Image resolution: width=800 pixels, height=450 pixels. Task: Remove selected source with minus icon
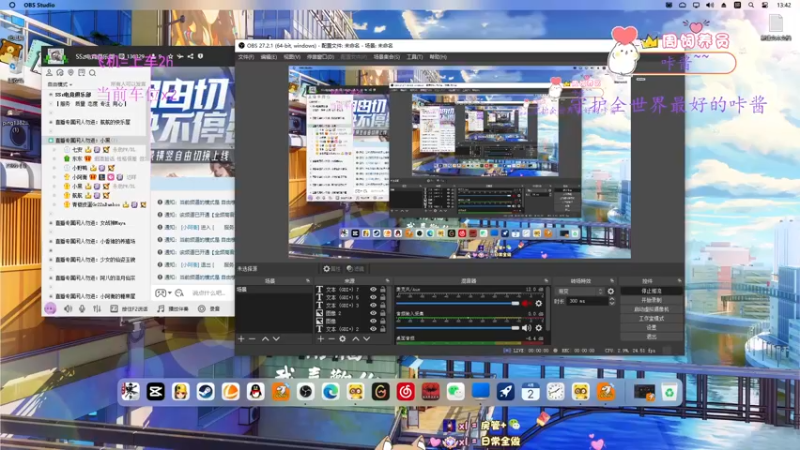pos(331,339)
